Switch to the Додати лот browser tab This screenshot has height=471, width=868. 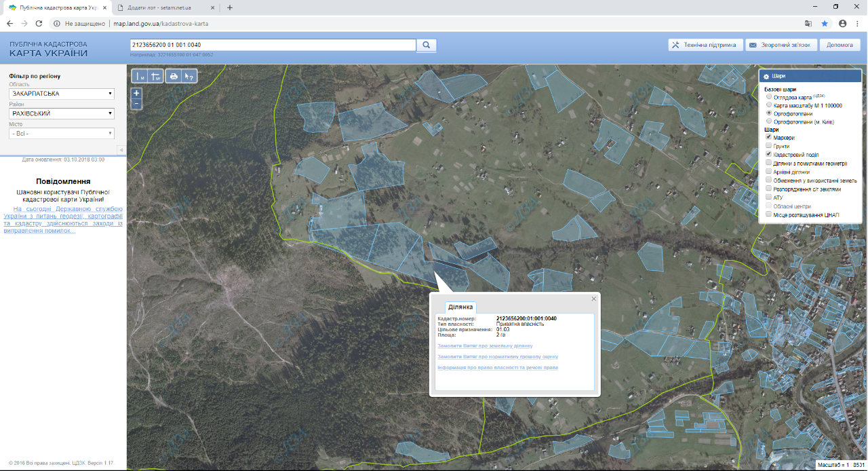click(159, 7)
